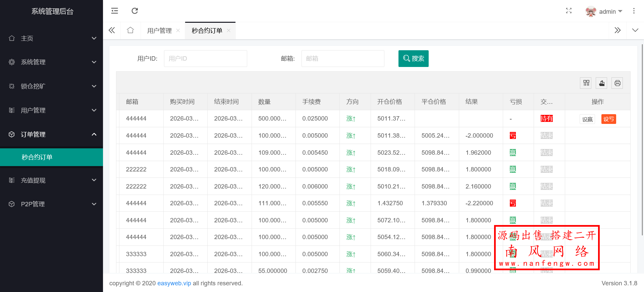Viewport: 644px width, 292px height.
Task: Expand the 锁仓挖矿 menu chevron
Action: coord(94,86)
